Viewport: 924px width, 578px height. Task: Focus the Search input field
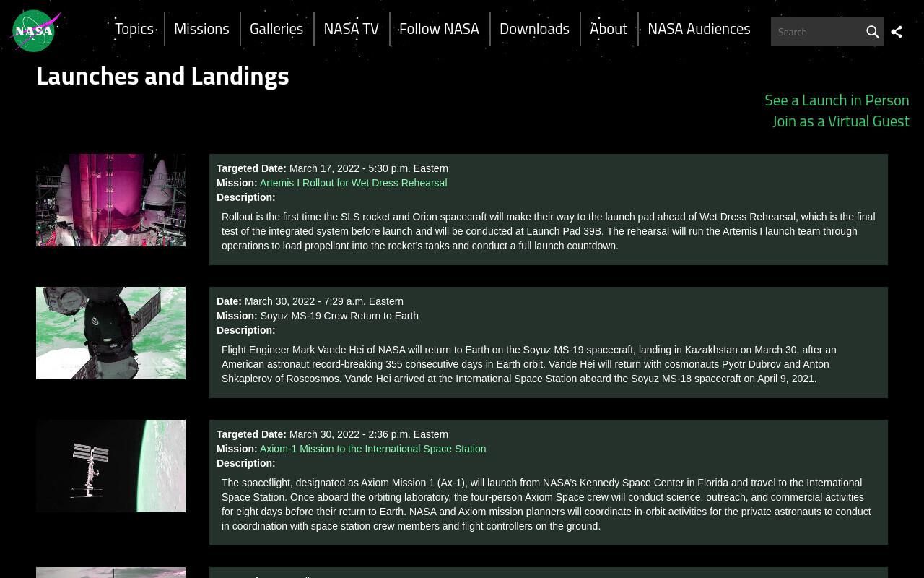(x=817, y=32)
